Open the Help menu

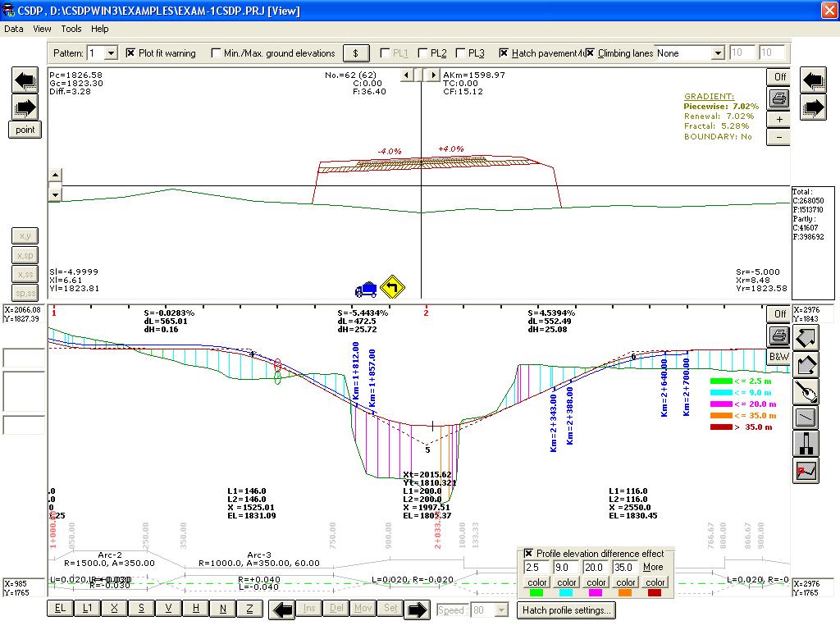(99, 29)
